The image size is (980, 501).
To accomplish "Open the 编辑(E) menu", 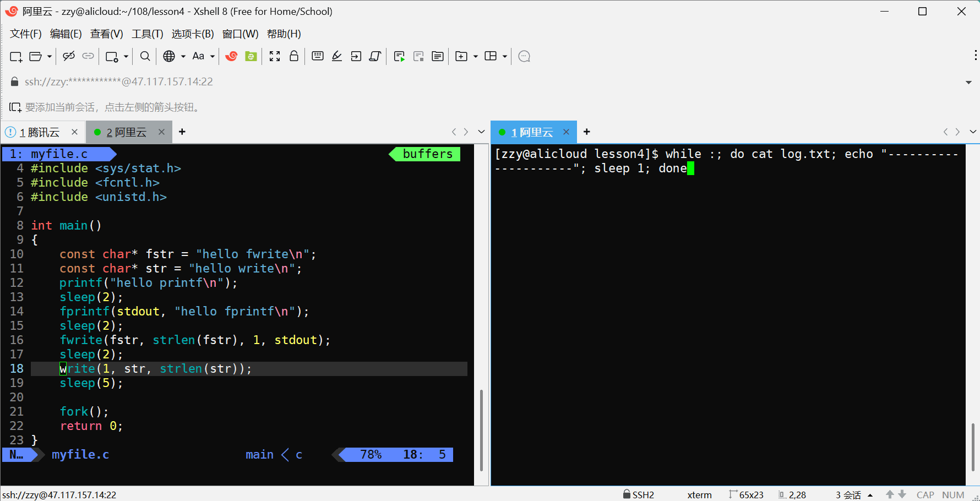I will (x=66, y=34).
